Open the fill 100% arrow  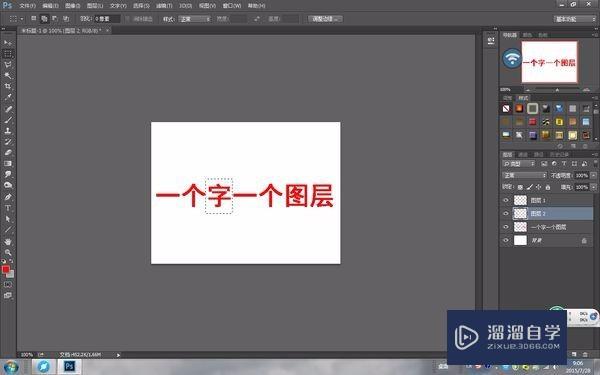click(593, 187)
